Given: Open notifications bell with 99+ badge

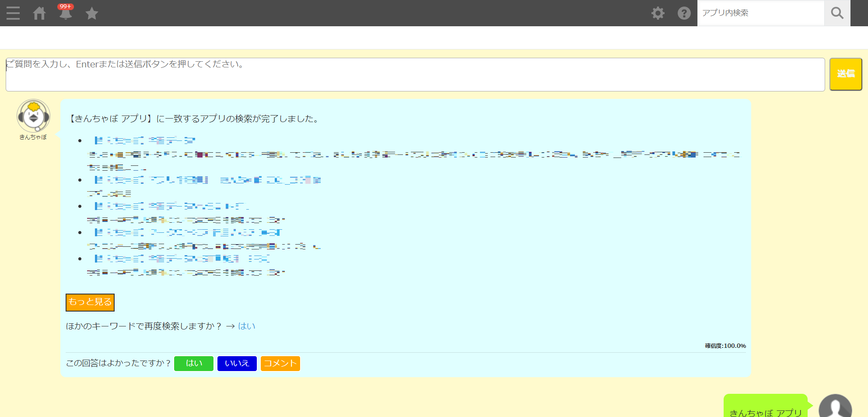Looking at the screenshot, I should tap(66, 13).
